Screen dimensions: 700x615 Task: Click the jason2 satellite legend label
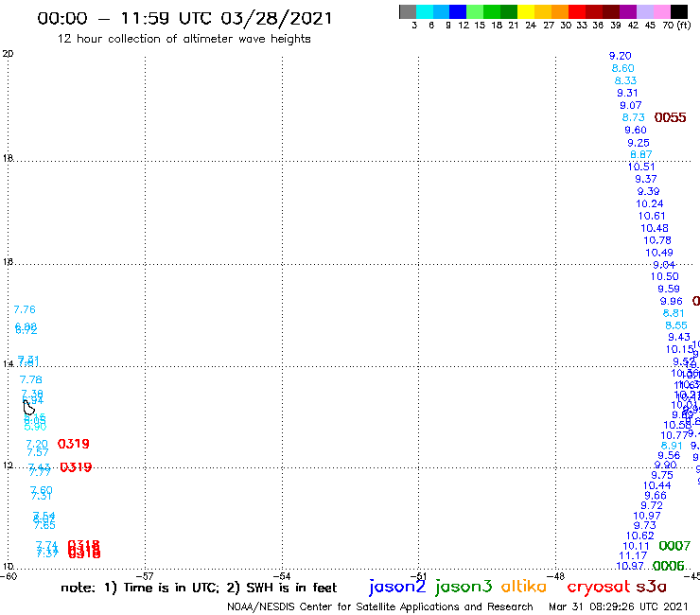(397, 588)
